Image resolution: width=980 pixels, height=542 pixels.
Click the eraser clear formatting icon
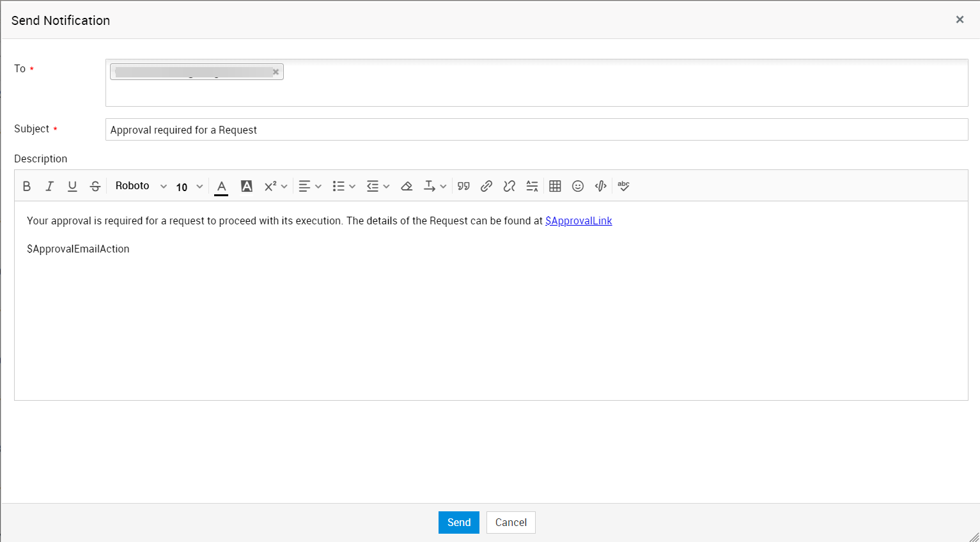407,186
